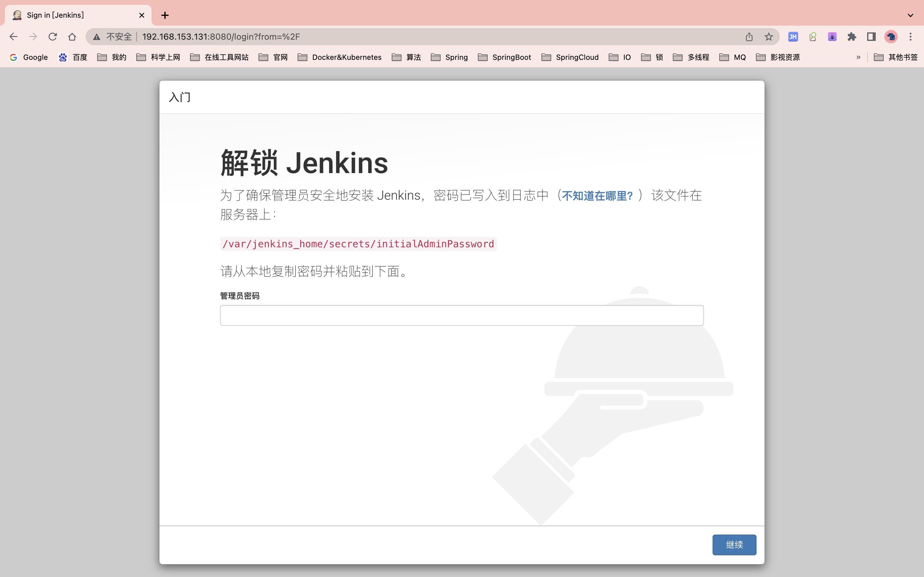
Task: Click the bookmark star icon
Action: pyautogui.click(x=768, y=37)
